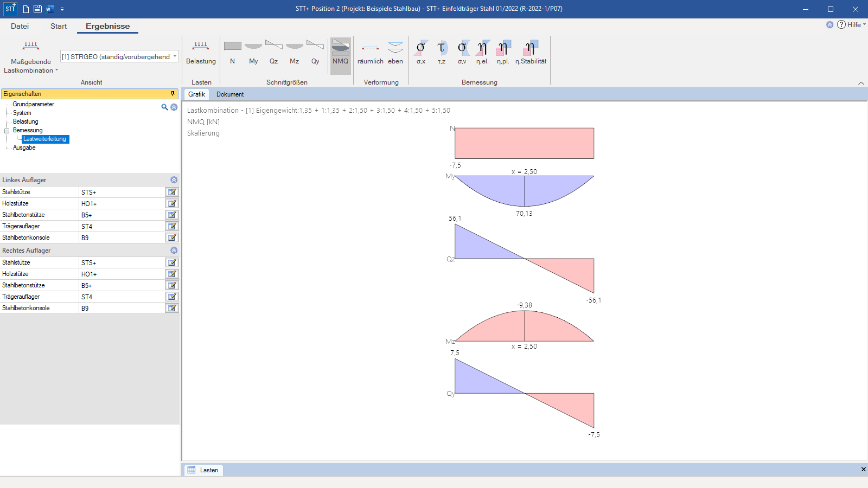868x488 pixels.
Task: Edit Stahlstütze STS+ in Rechtes Auflager
Action: [172, 262]
